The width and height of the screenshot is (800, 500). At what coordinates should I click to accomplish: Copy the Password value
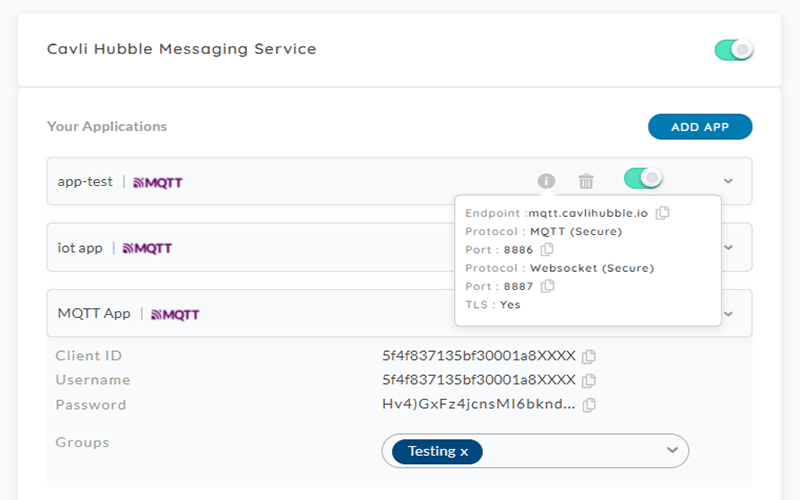tap(589, 405)
